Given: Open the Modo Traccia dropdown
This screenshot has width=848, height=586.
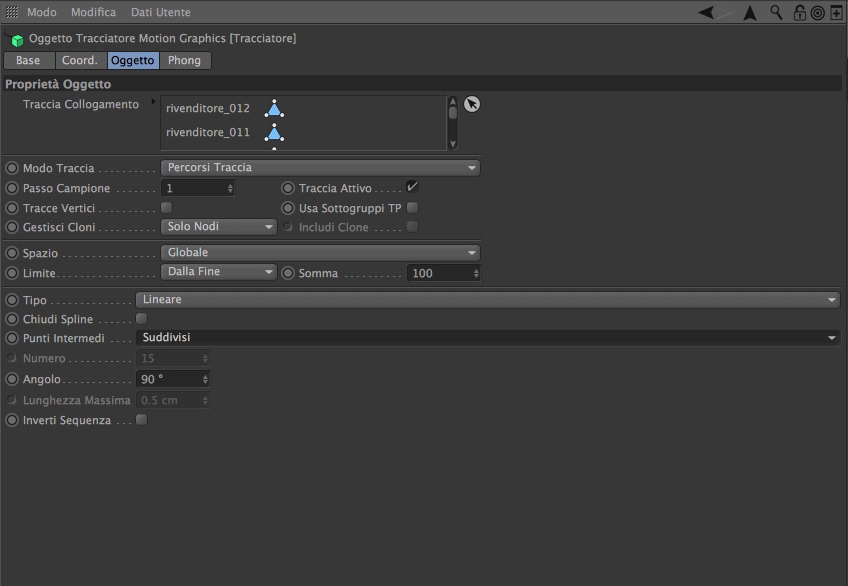Looking at the screenshot, I should [x=320, y=168].
